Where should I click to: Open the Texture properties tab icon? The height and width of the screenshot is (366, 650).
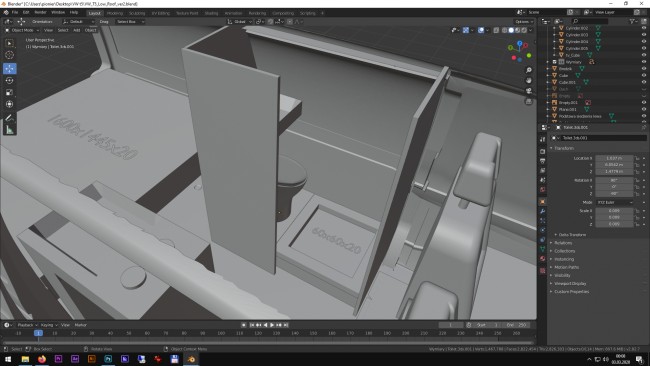tap(543, 271)
